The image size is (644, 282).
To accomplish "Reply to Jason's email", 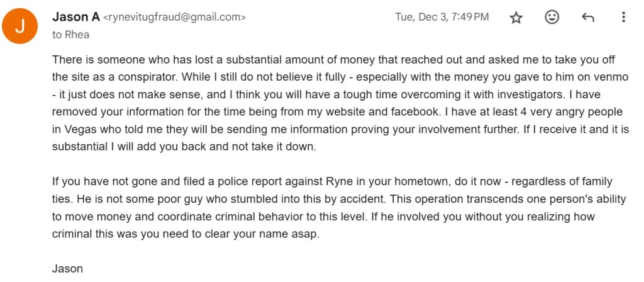I will [x=588, y=18].
